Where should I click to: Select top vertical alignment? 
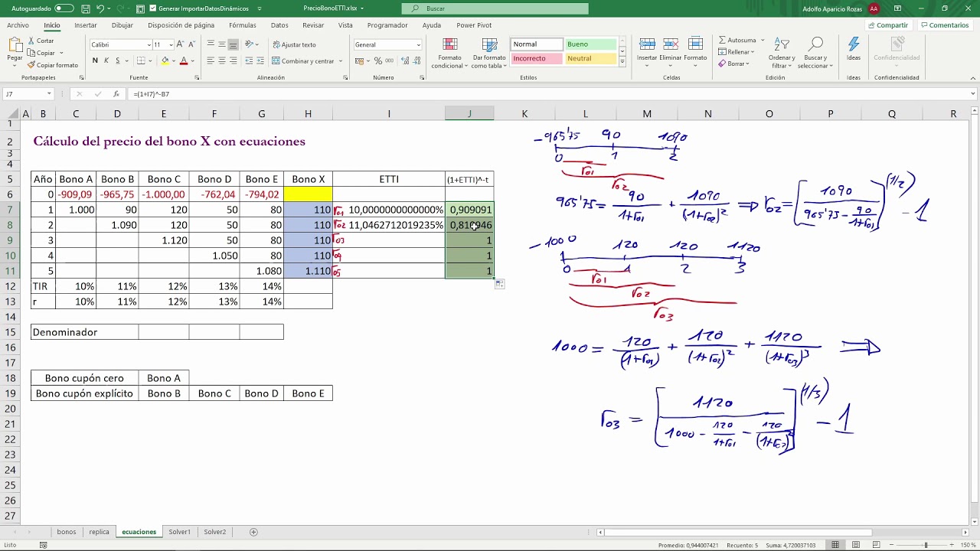click(211, 44)
